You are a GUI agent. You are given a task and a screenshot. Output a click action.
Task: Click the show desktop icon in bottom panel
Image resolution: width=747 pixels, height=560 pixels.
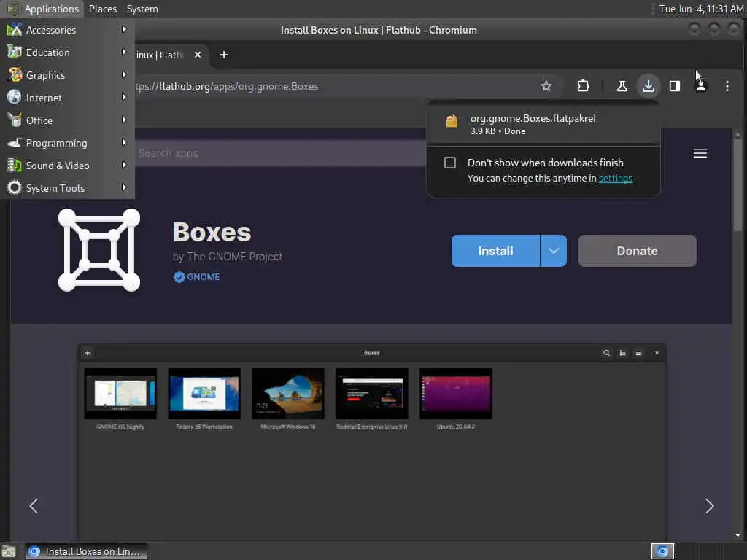coord(9,551)
